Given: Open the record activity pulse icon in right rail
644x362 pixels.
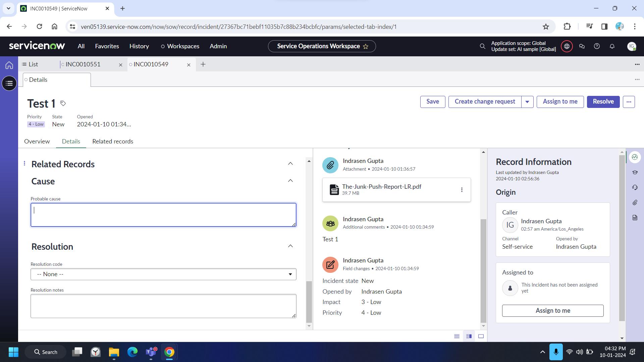Looking at the screenshot, I should [x=635, y=157].
